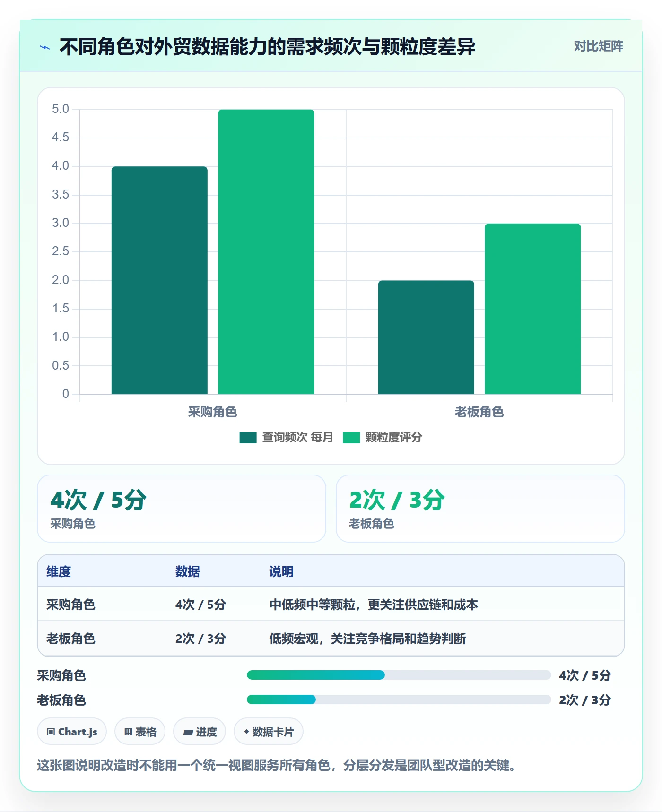Click the 进度 tag
Viewport: 662px width, 812px height.
tap(200, 732)
